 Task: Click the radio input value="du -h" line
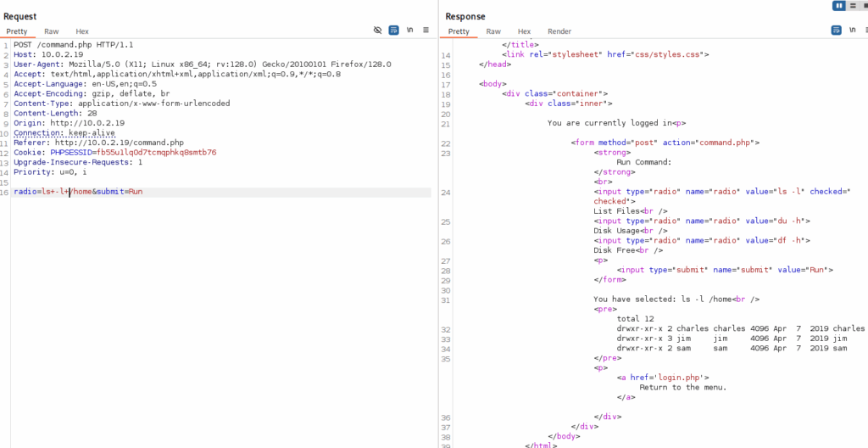pyautogui.click(x=702, y=221)
